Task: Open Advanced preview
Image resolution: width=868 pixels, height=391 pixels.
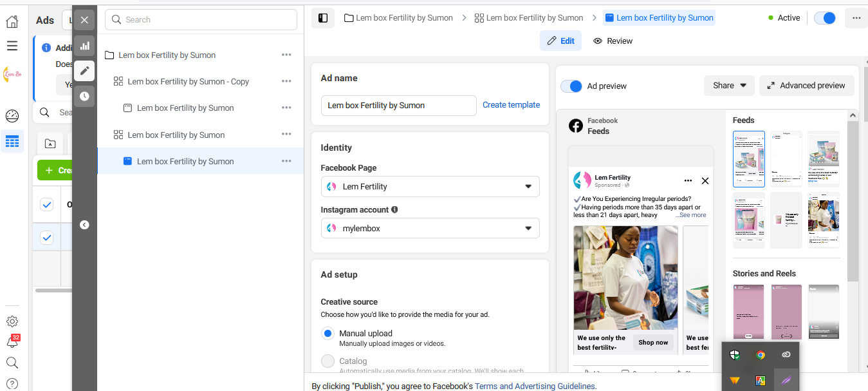Action: click(x=807, y=85)
